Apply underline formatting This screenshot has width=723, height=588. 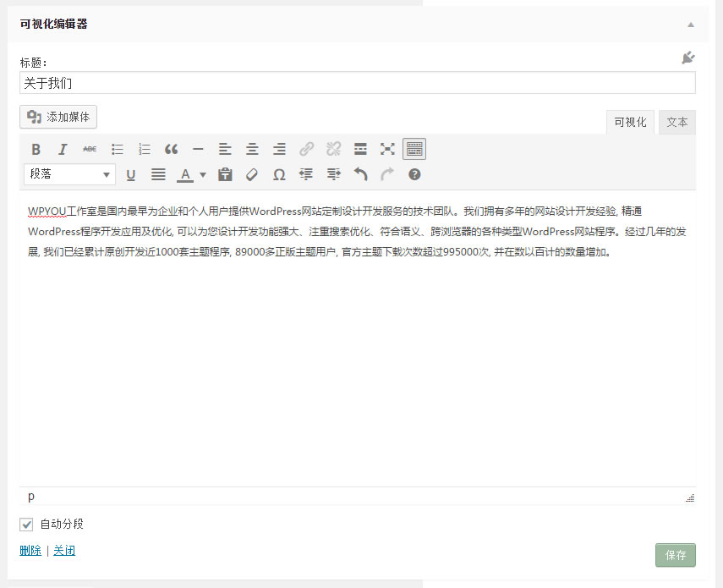tap(131, 174)
